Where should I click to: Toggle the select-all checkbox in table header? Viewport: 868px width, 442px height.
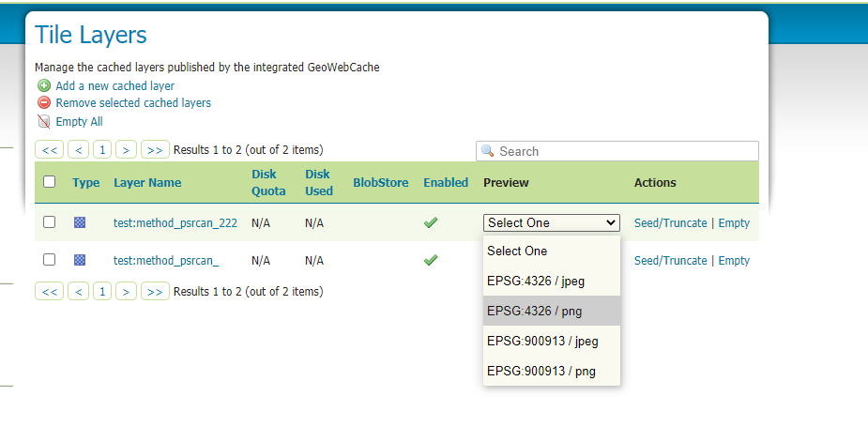point(50,182)
